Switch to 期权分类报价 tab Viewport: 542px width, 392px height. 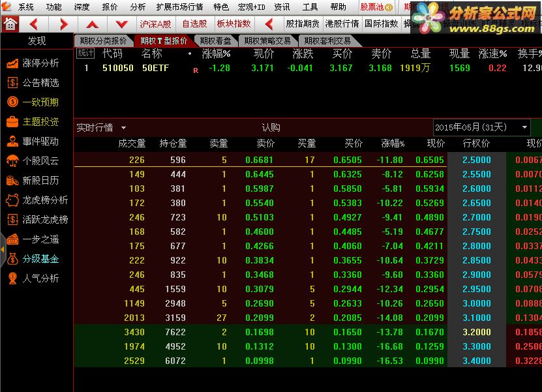click(103, 41)
